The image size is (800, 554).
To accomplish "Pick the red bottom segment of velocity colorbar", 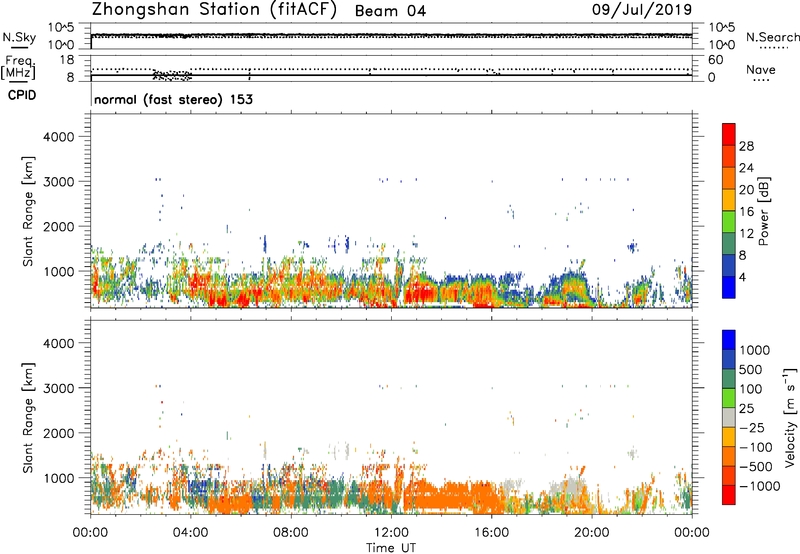I will 729,495.
